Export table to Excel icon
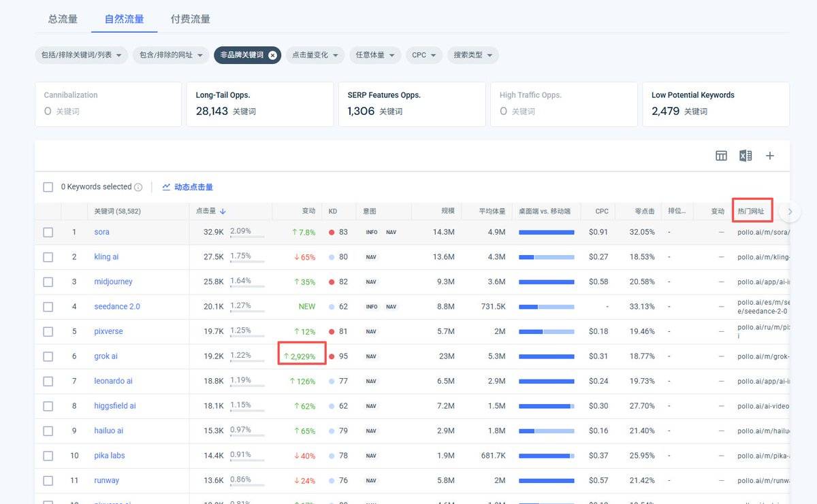This screenshot has width=817, height=504. pyautogui.click(x=746, y=156)
